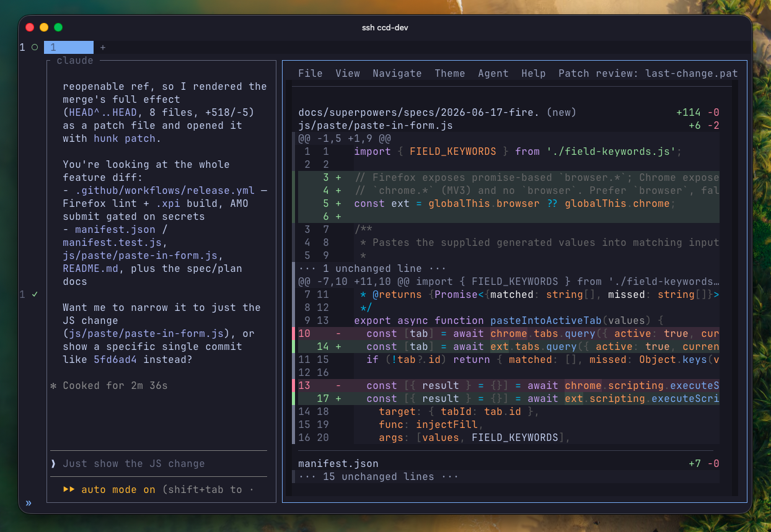Open the File menu
This screenshot has height=532, width=771.
pyautogui.click(x=311, y=73)
